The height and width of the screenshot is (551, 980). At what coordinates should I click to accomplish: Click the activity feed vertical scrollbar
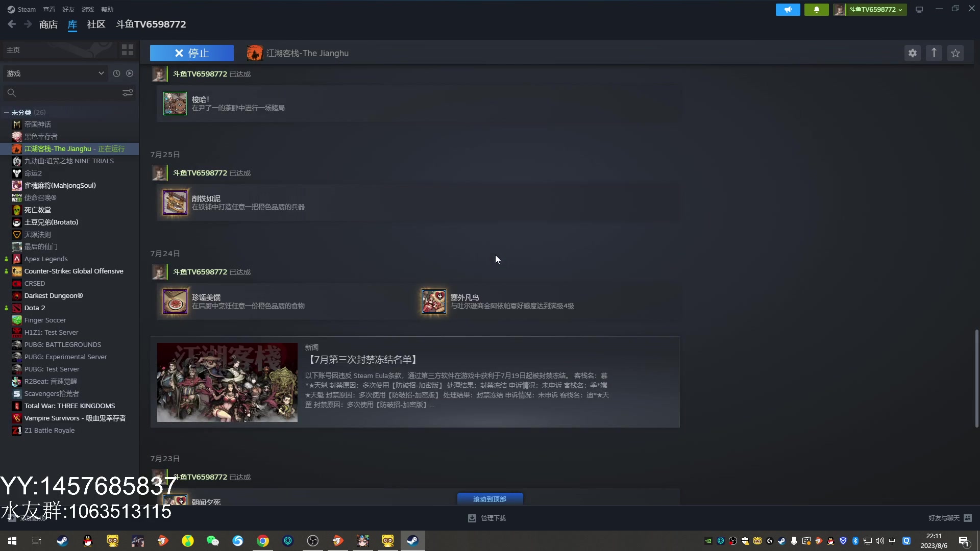pyautogui.click(x=976, y=378)
